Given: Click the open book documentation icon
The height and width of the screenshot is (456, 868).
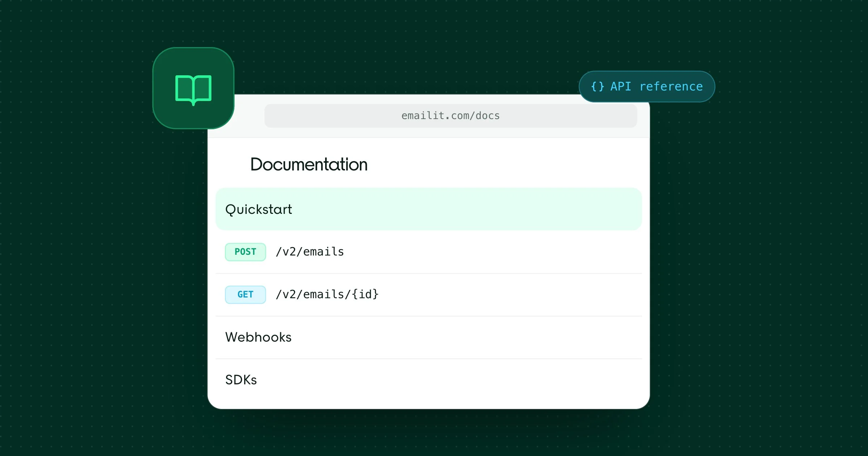Looking at the screenshot, I should point(193,90).
